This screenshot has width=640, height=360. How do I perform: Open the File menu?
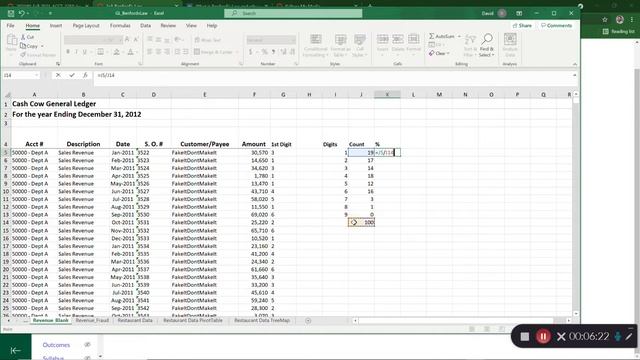tap(10, 25)
